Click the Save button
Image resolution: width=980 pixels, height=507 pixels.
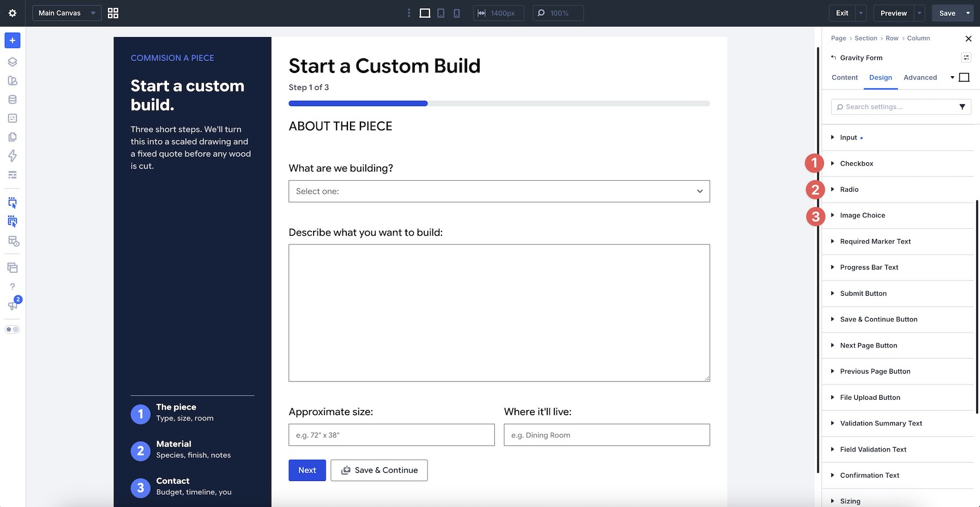947,13
